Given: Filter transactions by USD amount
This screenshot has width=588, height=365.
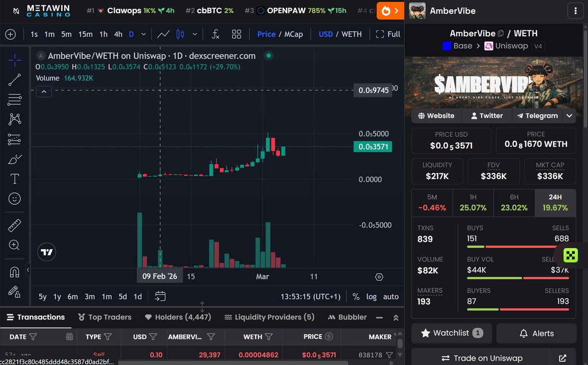Looking at the screenshot, I should pos(153,337).
